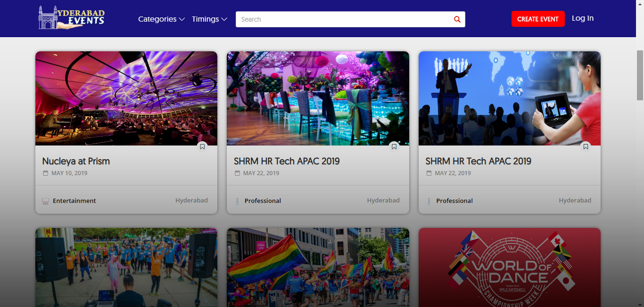Click the Entertainment category icon
The image size is (644, 307).
tap(46, 201)
